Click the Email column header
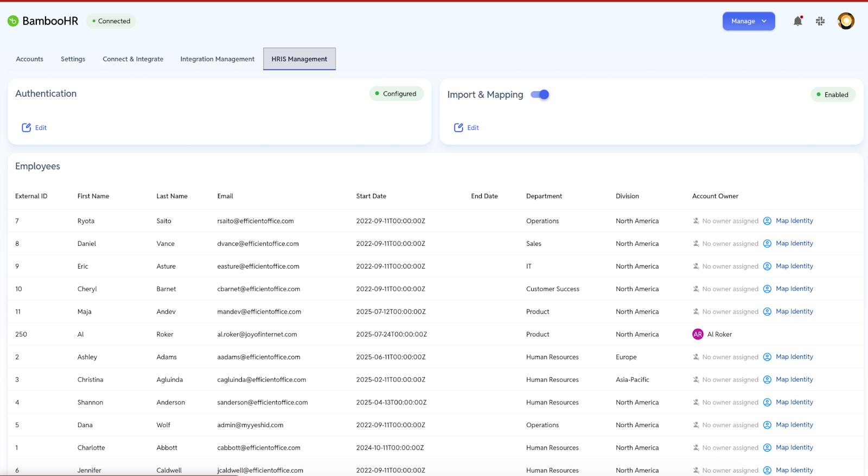 click(225, 196)
